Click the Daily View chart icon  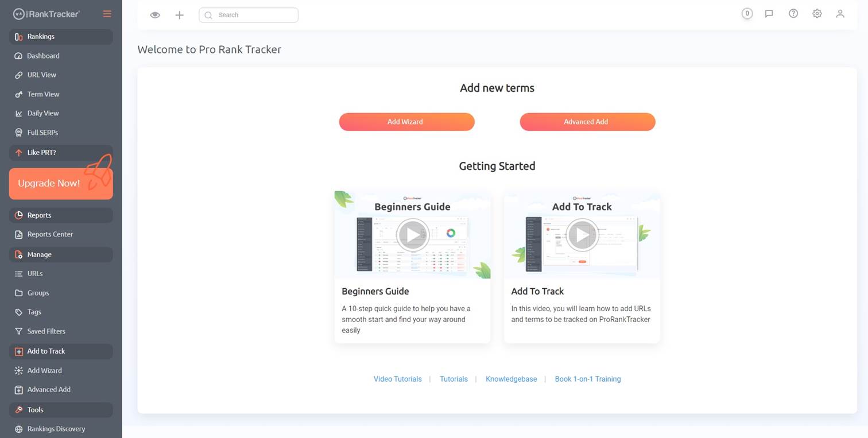(19, 114)
